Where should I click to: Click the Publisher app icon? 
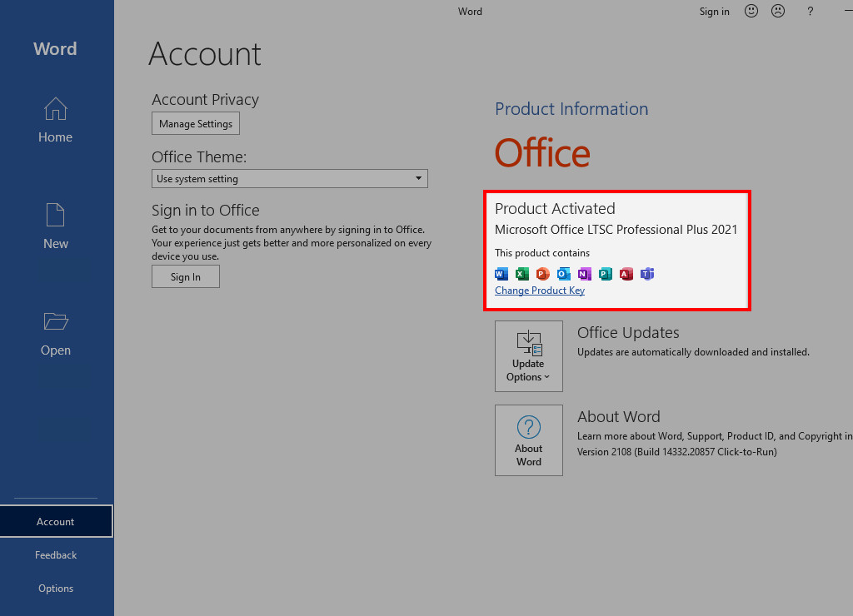coord(606,274)
